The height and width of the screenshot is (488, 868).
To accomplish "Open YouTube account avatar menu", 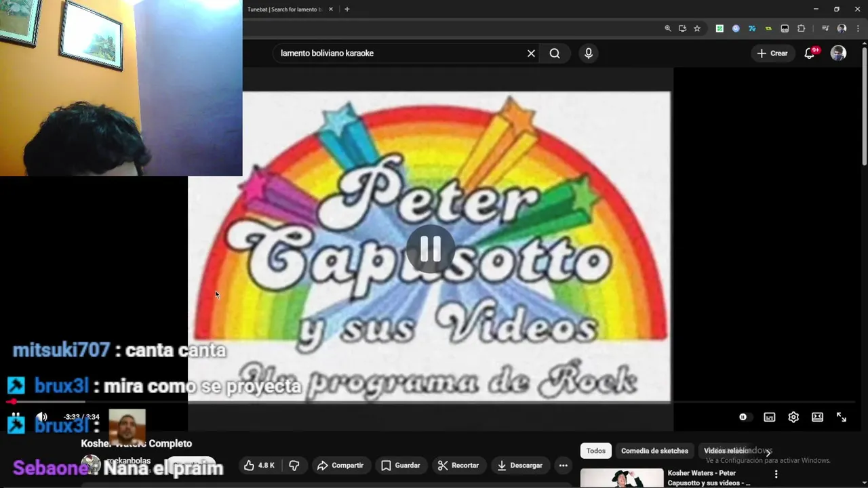I will click(839, 54).
